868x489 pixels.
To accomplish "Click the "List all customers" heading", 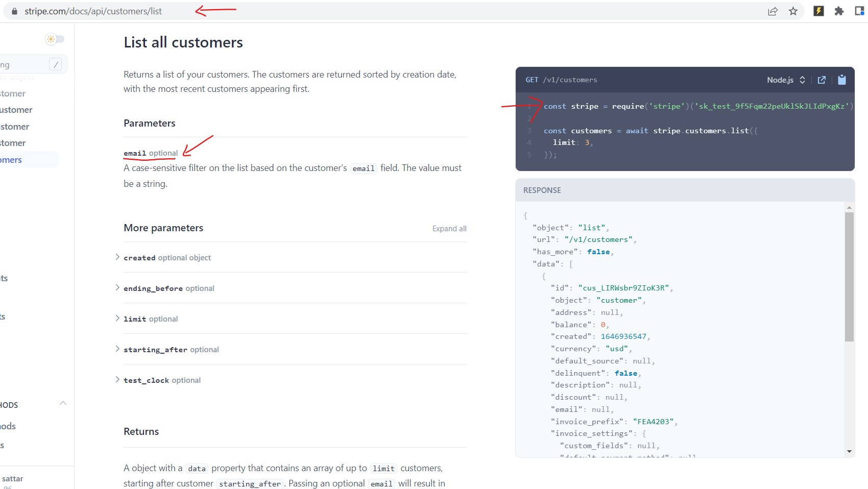I will coord(183,42).
